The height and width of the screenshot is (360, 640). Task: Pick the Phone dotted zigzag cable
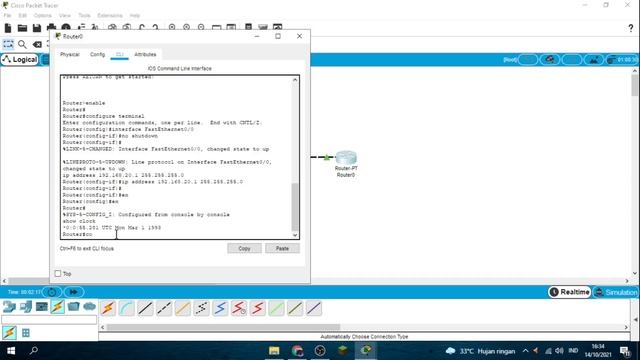click(x=202, y=308)
